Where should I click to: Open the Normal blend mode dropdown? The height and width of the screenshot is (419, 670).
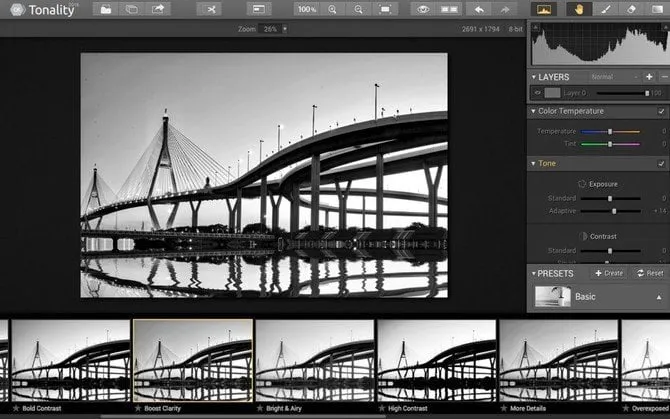605,76
